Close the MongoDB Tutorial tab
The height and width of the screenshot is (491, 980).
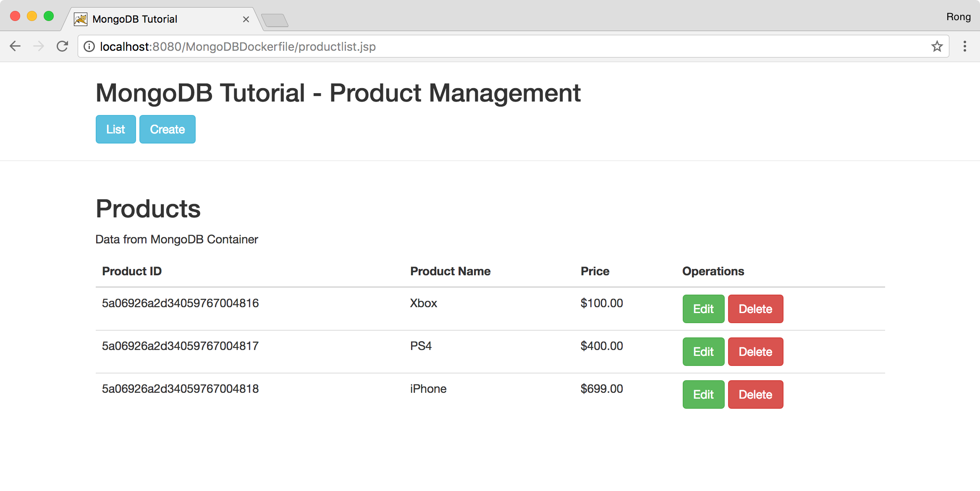pyautogui.click(x=246, y=19)
